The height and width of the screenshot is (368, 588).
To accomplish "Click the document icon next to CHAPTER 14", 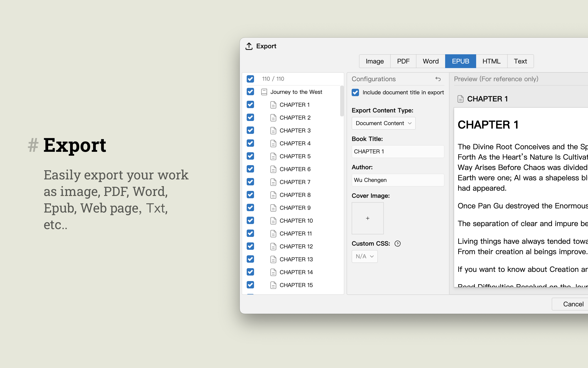I will click(x=273, y=273).
